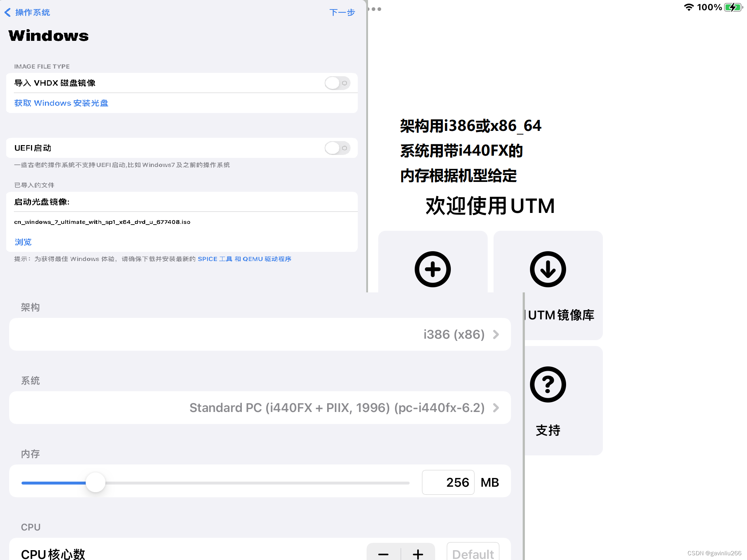This screenshot has height=560, width=747.
Task: Tap the battery indicator in status bar
Action: tap(733, 7)
